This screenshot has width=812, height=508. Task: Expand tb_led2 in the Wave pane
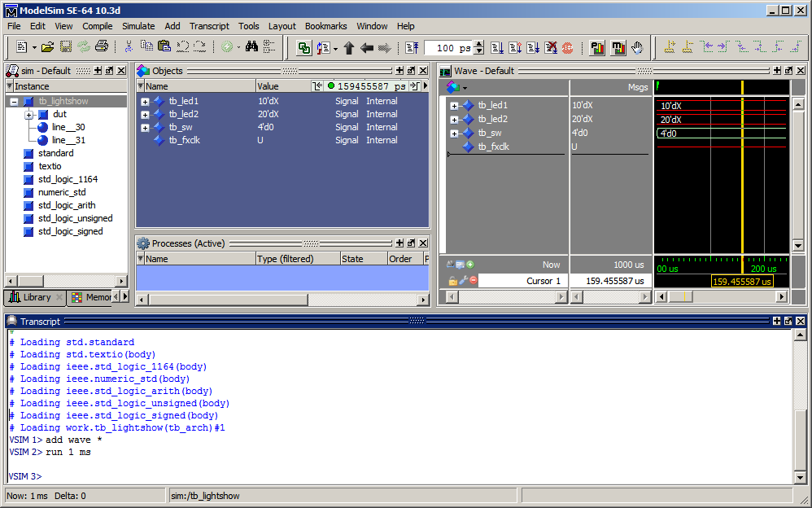click(454, 120)
